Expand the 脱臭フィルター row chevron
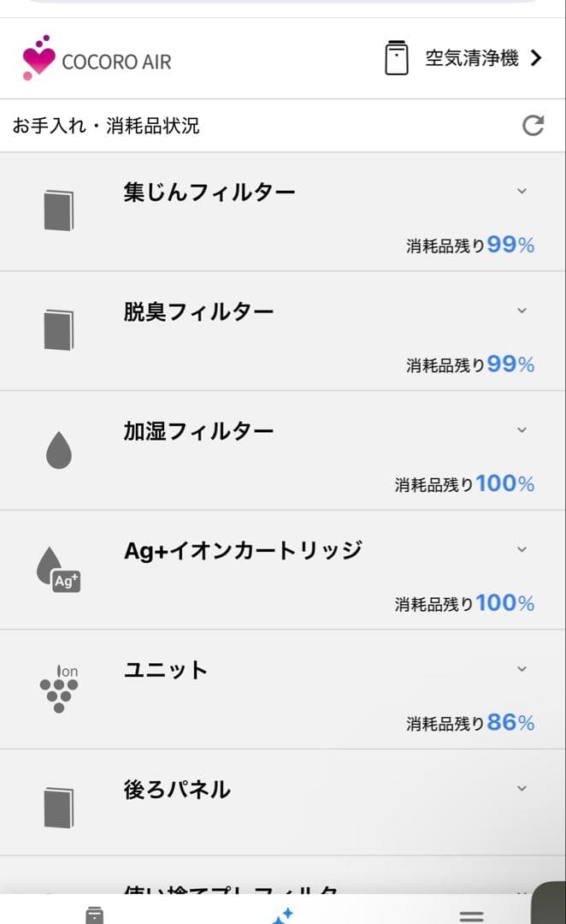566x924 pixels. pos(522,311)
